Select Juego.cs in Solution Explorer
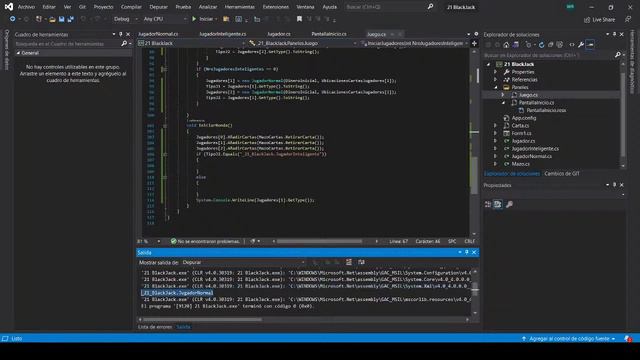Screen dimensions: 640x360 coord(528,95)
